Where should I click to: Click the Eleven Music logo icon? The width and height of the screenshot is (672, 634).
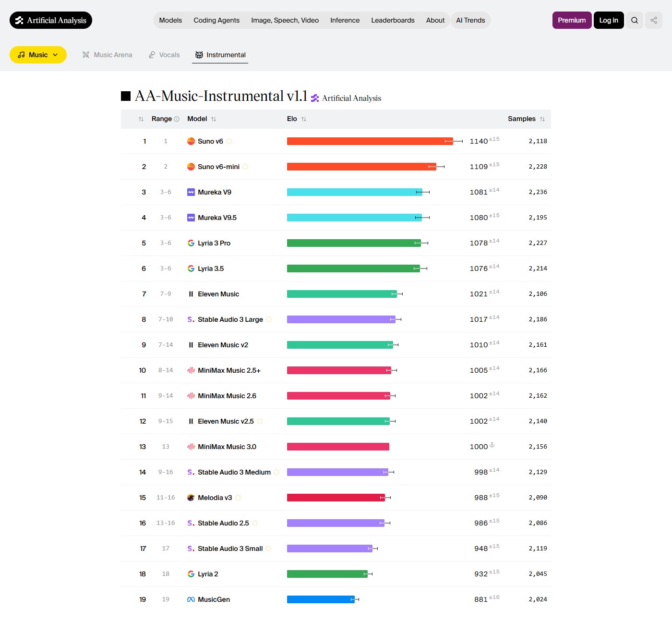(191, 294)
